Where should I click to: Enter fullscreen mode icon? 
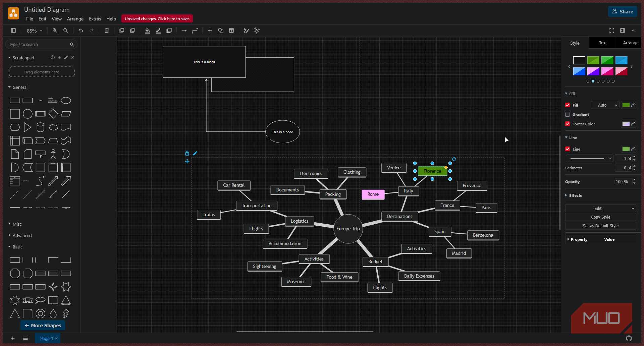[x=612, y=31]
